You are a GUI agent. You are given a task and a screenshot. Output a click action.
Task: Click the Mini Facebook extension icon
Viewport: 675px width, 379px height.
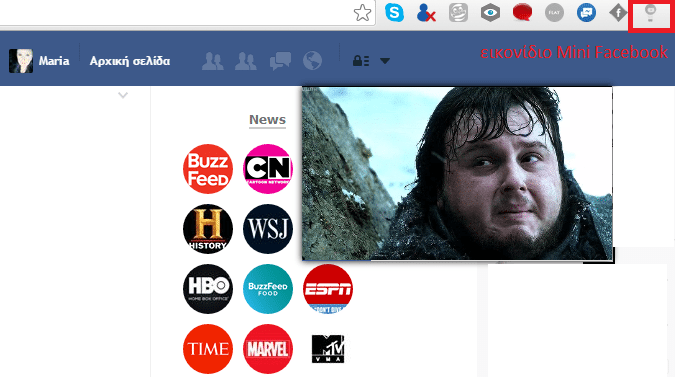pos(650,13)
